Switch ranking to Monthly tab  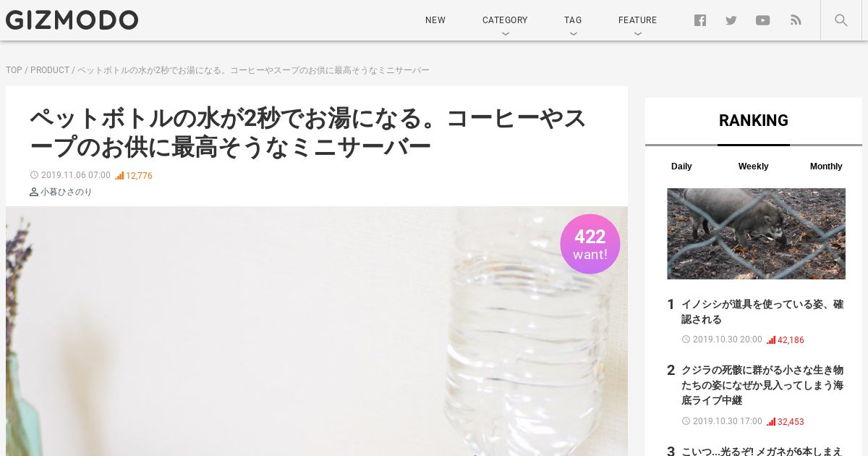tap(826, 166)
